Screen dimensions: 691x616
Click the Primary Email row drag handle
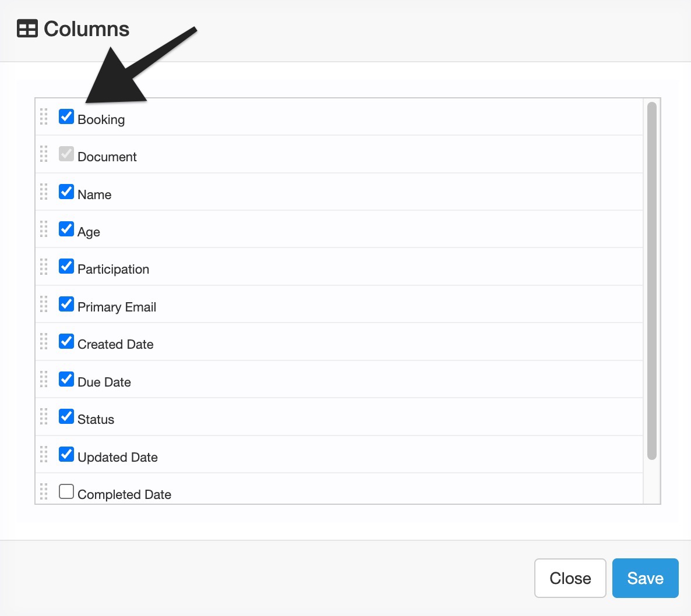pyautogui.click(x=44, y=304)
